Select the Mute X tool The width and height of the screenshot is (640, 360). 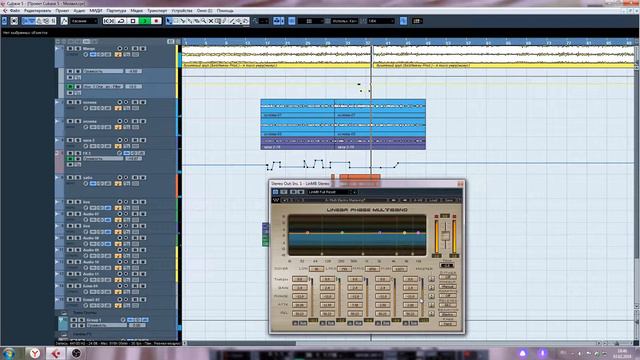point(211,21)
